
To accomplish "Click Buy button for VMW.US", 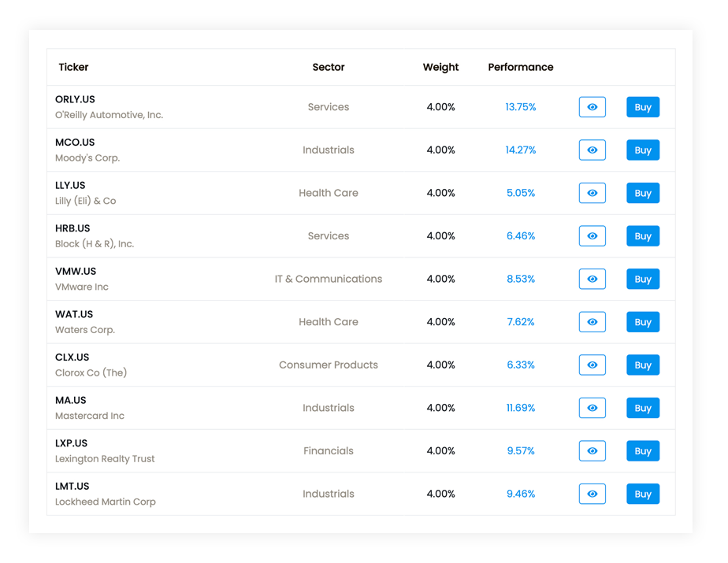I will [x=643, y=279].
